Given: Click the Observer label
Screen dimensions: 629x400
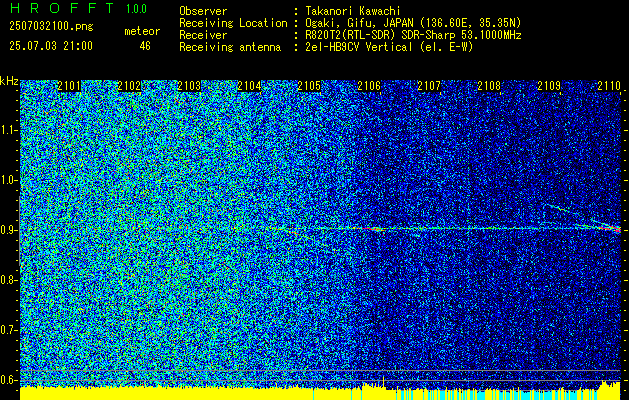Looking at the screenshot, I should point(203,11).
